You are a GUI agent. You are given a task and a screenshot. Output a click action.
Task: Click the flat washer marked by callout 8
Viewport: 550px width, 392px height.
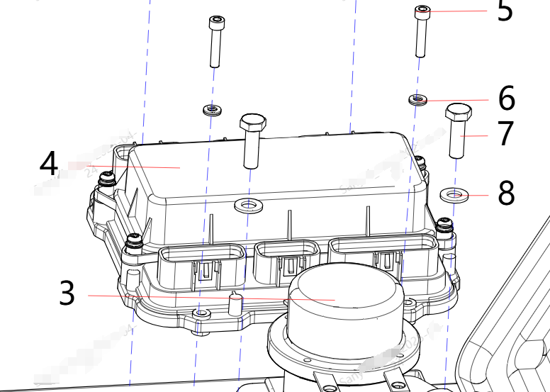click(454, 194)
